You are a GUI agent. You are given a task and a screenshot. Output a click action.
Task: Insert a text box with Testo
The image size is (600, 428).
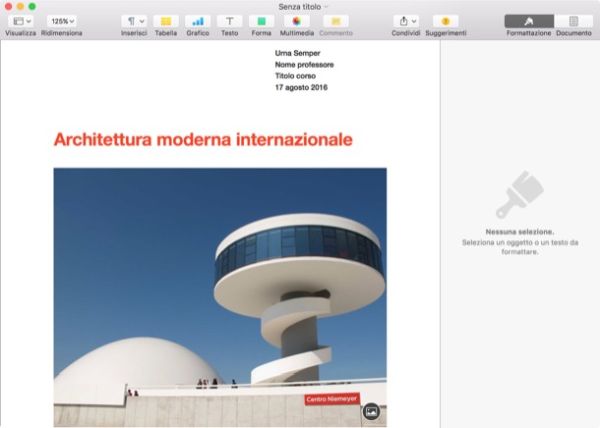pyautogui.click(x=229, y=21)
